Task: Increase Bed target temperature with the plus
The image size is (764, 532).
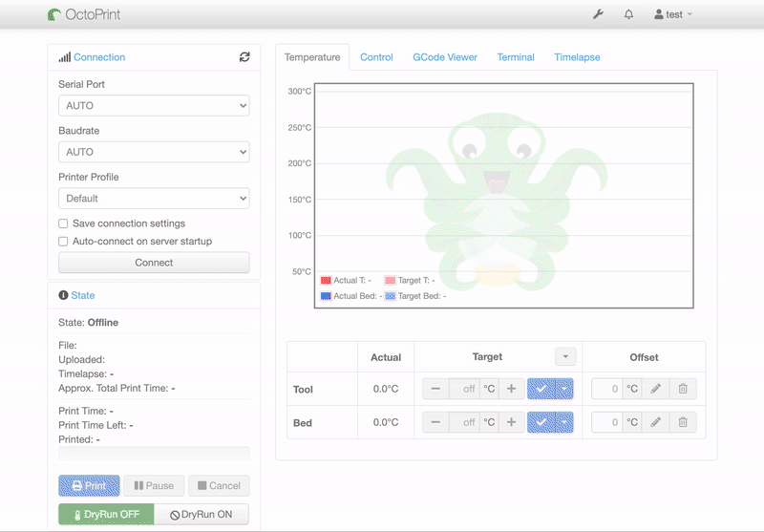Action: (511, 422)
